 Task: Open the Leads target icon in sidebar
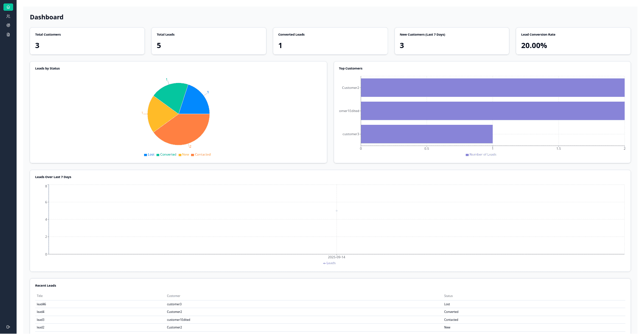click(8, 25)
